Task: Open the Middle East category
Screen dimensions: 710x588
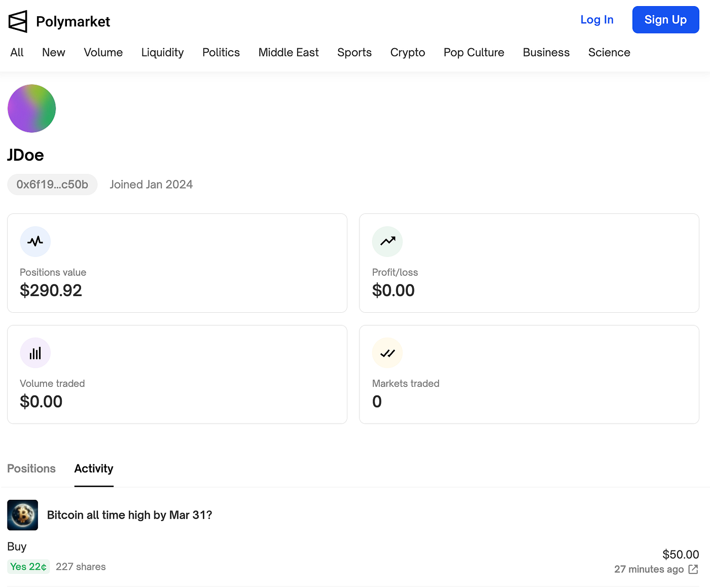Action: tap(289, 52)
